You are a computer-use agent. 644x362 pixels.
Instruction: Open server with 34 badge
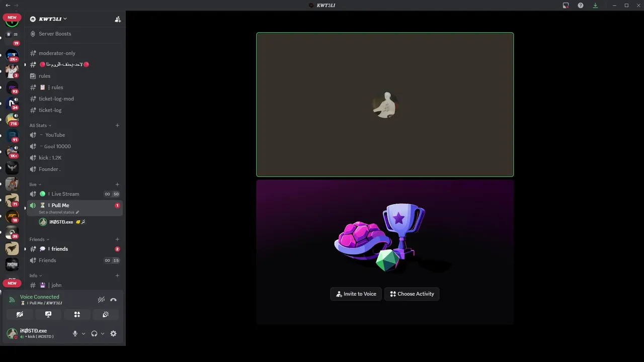[x=12, y=104]
